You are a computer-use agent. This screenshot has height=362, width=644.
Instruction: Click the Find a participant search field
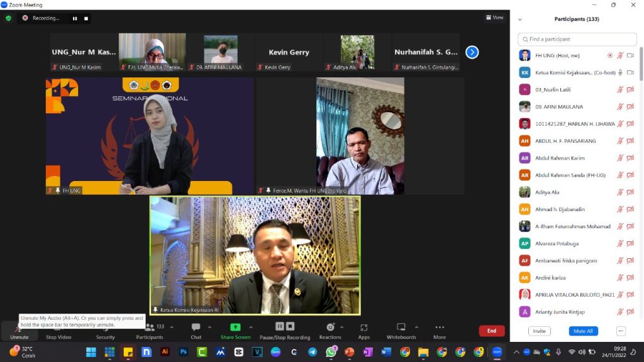tap(577, 40)
